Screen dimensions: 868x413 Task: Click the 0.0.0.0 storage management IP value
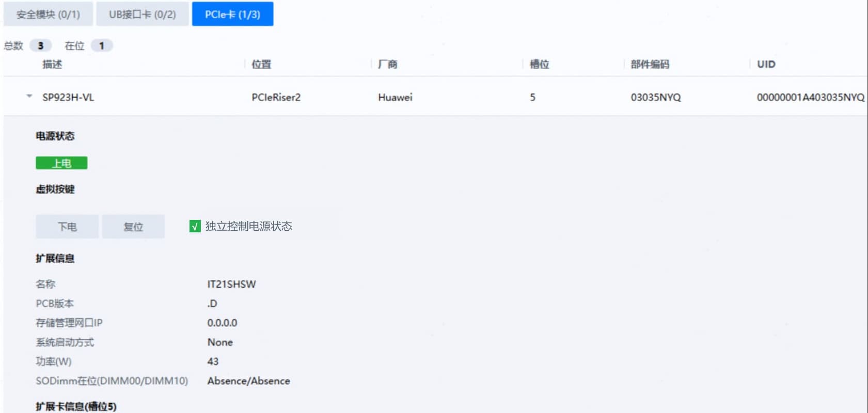[x=222, y=323]
